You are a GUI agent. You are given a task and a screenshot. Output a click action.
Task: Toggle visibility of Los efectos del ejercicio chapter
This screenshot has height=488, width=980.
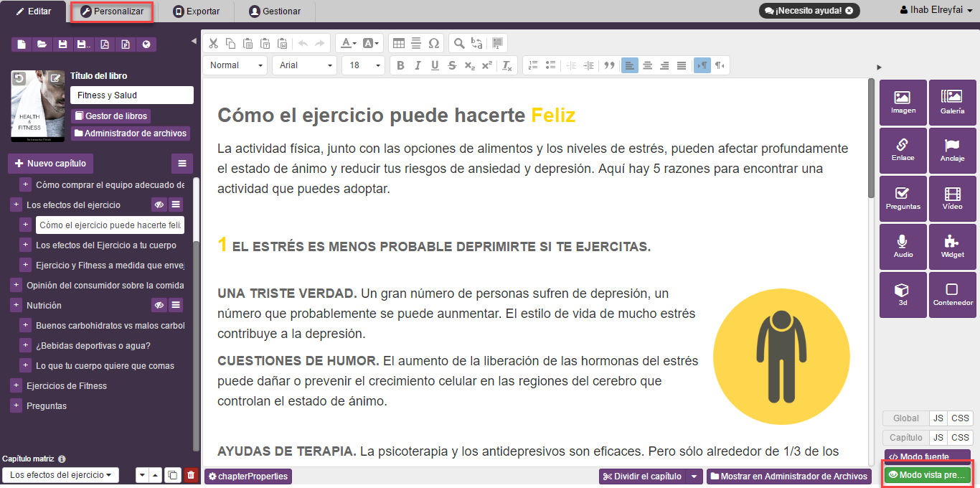pos(159,205)
